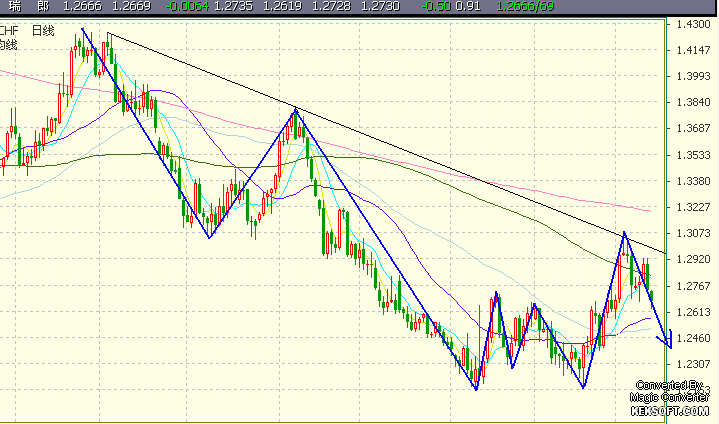Click the 1.4300 price axis label
Image resolution: width=719 pixels, height=424 pixels.
693,24
